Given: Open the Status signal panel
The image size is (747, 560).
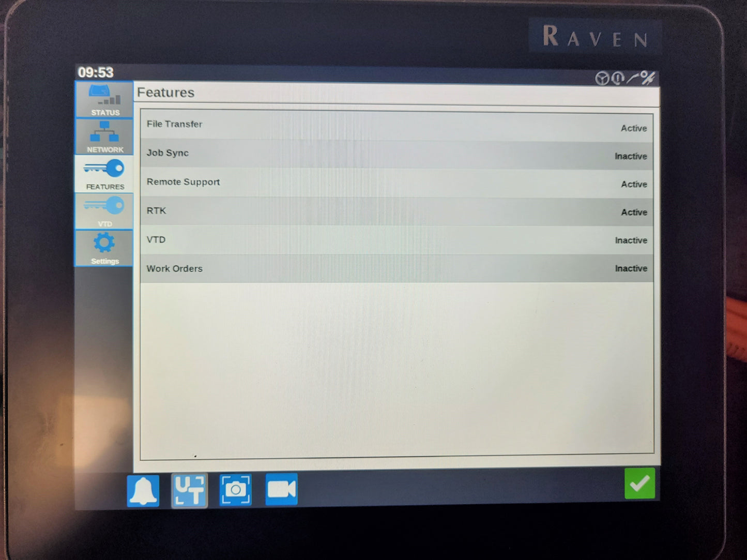Looking at the screenshot, I should 104,100.
